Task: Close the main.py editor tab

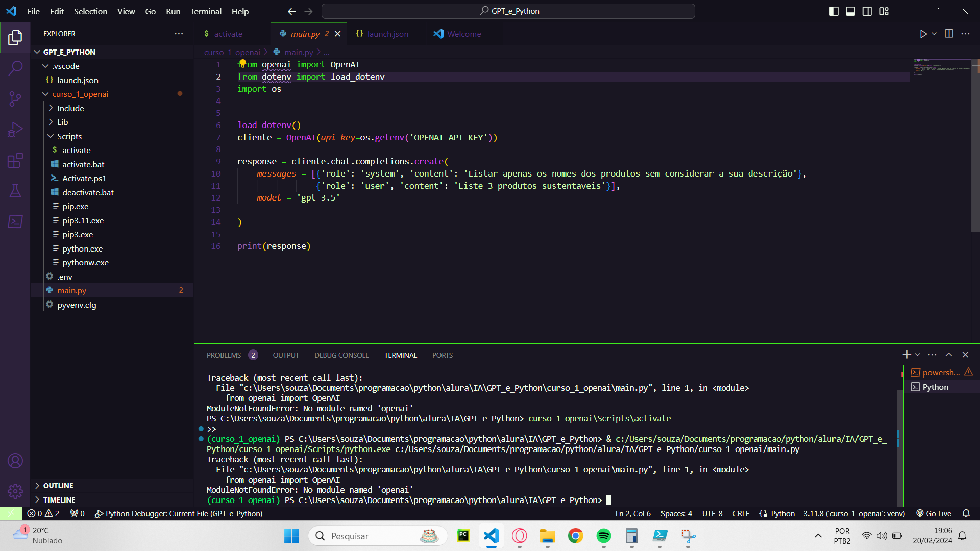Action: tap(337, 34)
